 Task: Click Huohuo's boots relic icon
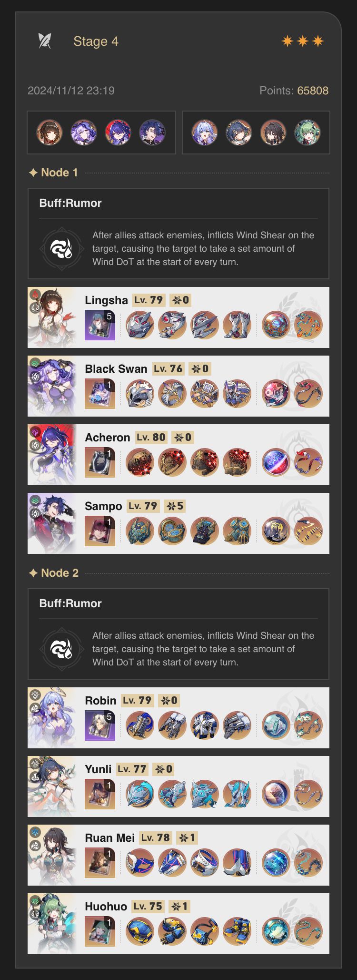[237, 931]
